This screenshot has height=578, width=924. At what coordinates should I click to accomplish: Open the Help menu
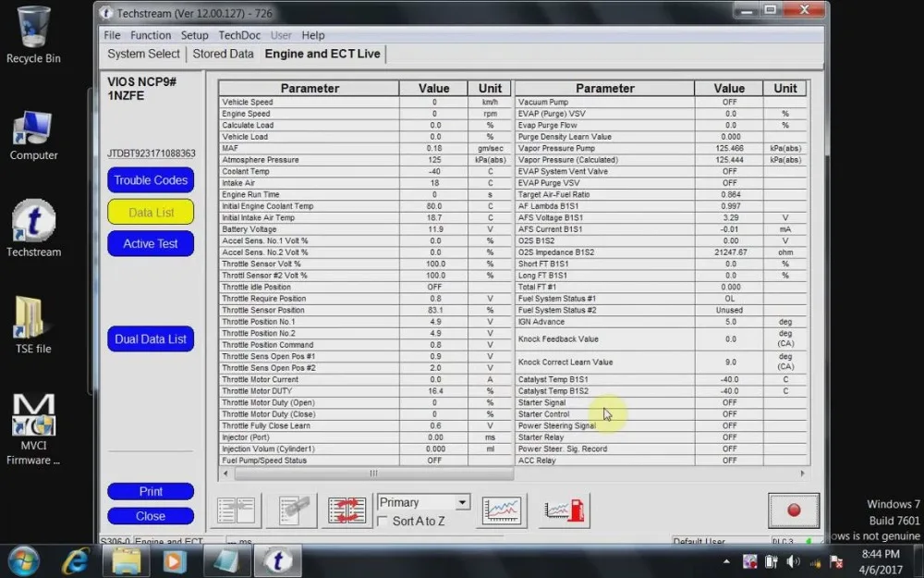(x=313, y=35)
